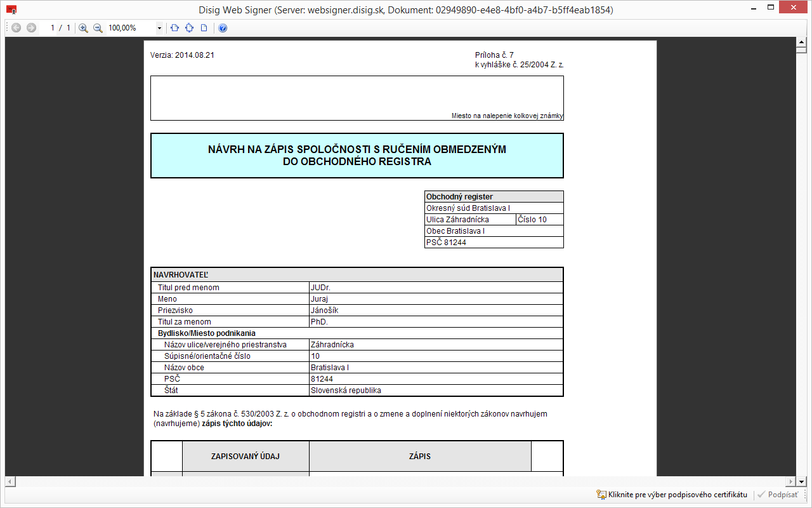Click 'Obec Bratislava I' cell
This screenshot has height=508, width=812.
494,231
